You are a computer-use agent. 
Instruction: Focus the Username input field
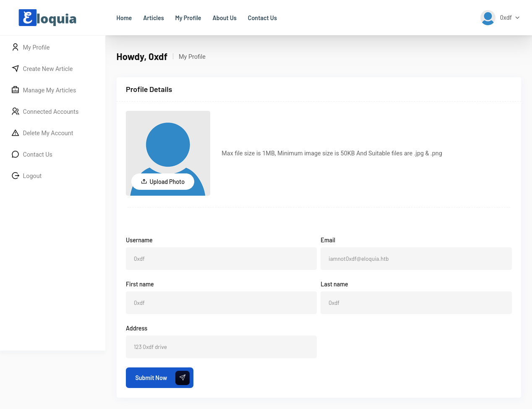pos(221,259)
